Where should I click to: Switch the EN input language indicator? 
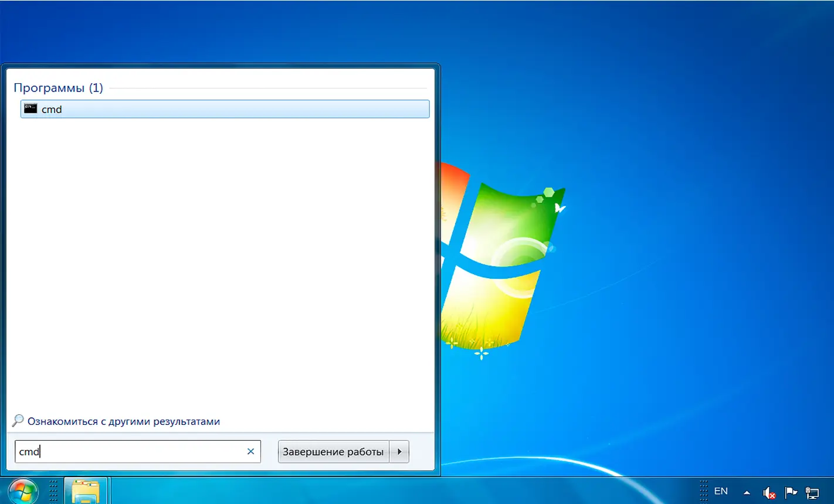click(721, 491)
